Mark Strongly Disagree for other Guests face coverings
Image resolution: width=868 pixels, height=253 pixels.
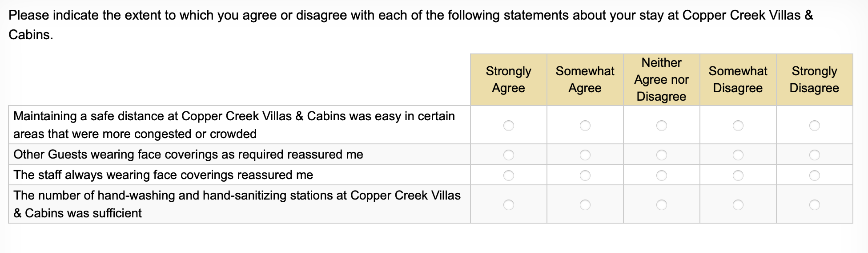[x=815, y=155]
